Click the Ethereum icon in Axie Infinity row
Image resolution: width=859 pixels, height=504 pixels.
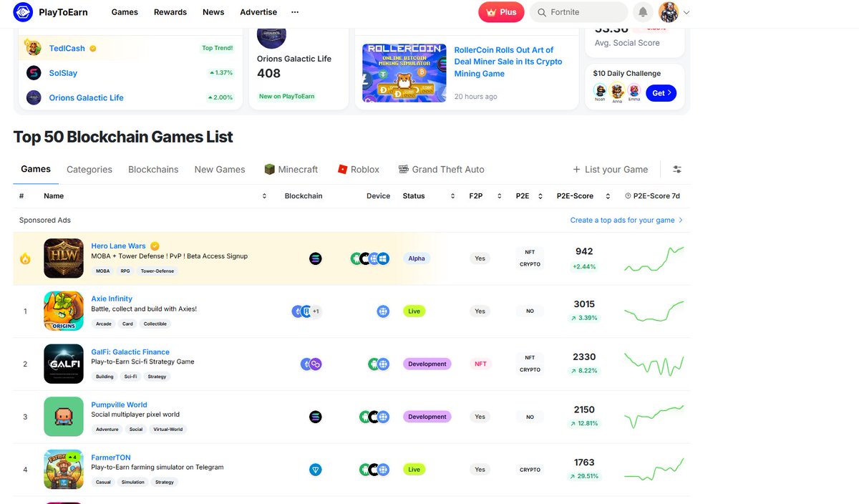tap(298, 311)
